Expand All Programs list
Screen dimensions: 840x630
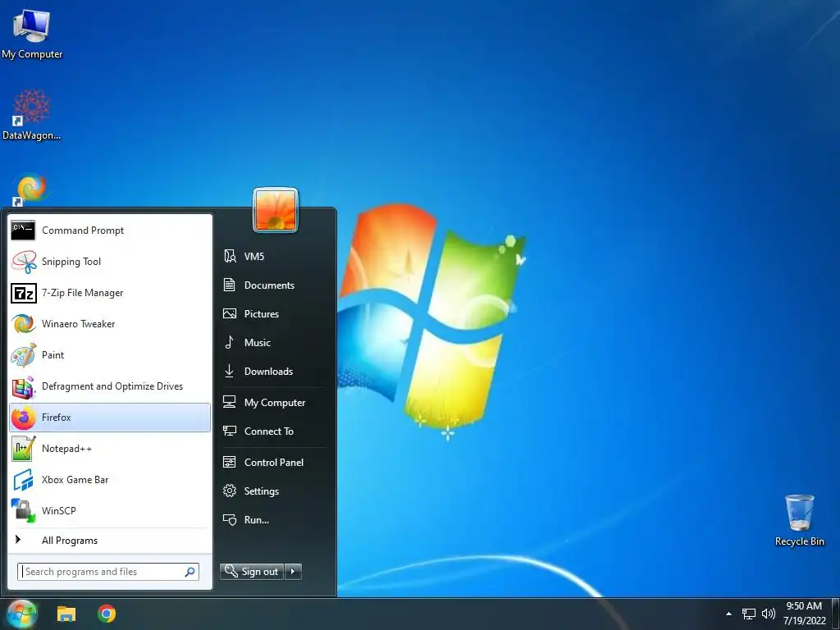pyautogui.click(x=110, y=541)
